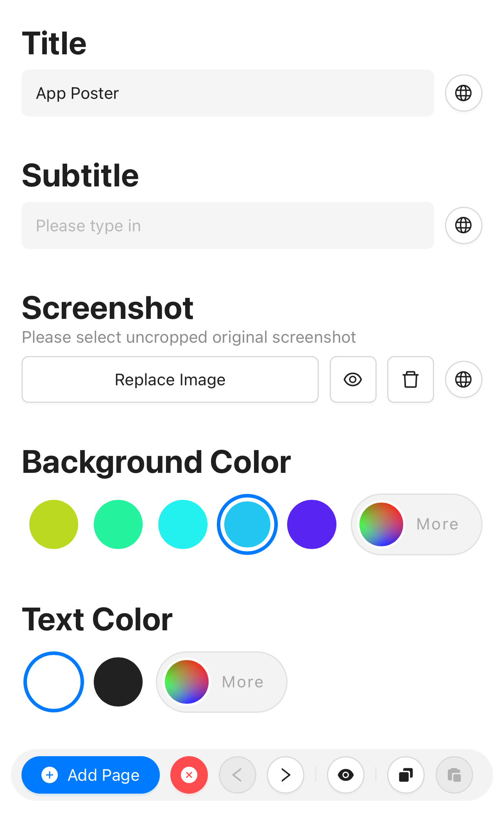Go to the previous page arrow
The height and width of the screenshot is (814, 504).
[x=238, y=775]
